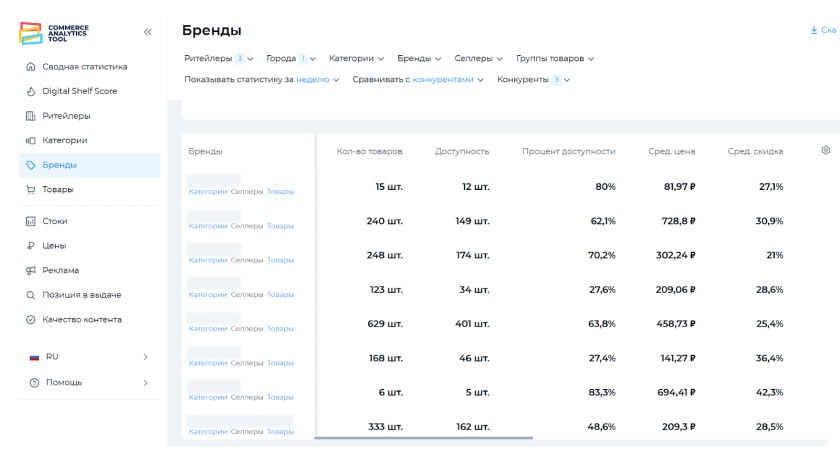Open Позиция в выдаче section
Screen dimensions: 840x460
pyautogui.click(x=81, y=295)
